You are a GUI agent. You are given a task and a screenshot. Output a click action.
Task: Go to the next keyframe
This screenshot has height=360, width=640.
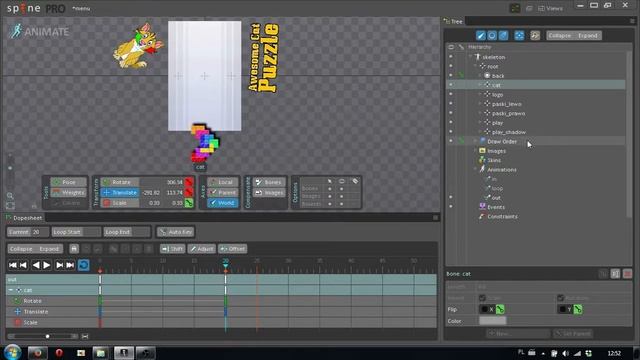(60, 265)
